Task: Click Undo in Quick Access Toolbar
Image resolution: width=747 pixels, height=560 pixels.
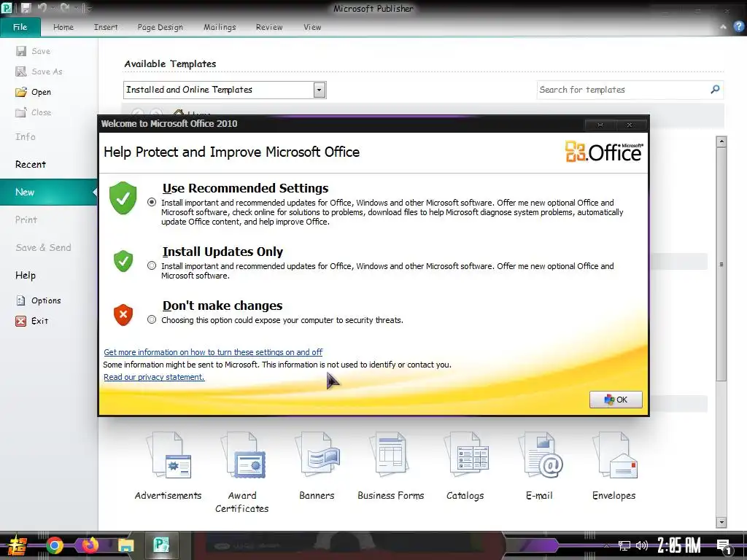Action: [42, 8]
